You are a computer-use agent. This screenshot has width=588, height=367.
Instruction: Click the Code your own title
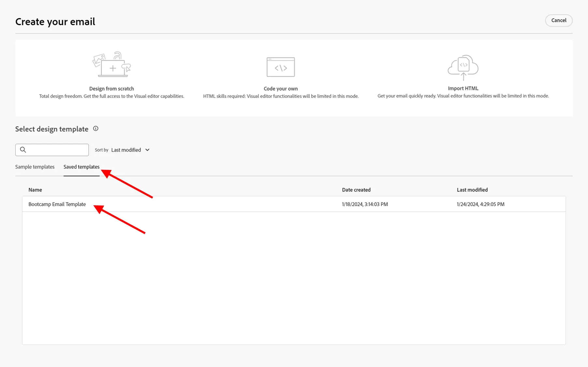[x=281, y=89]
